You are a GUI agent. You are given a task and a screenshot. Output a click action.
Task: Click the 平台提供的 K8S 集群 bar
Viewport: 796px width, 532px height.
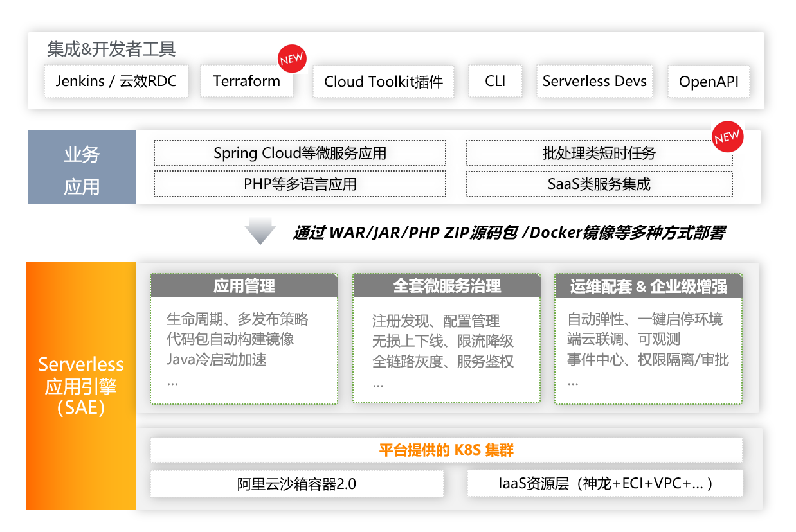(446, 450)
